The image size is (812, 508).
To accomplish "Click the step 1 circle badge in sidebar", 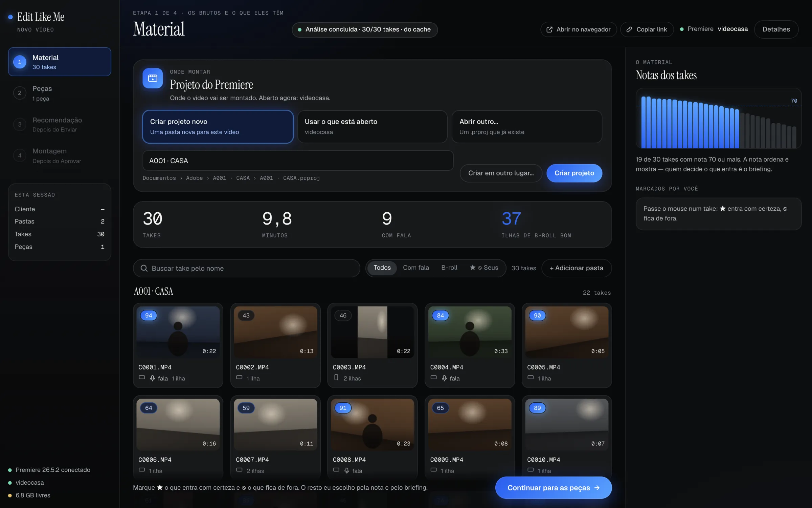I will (x=20, y=62).
